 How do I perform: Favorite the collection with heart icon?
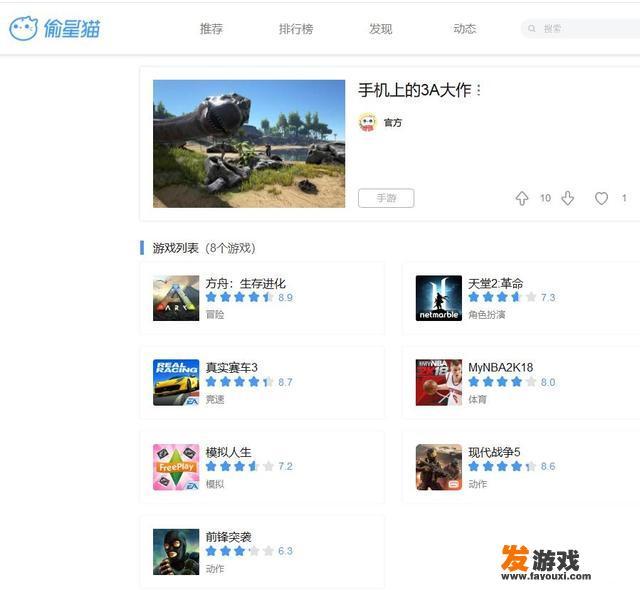coord(601,198)
